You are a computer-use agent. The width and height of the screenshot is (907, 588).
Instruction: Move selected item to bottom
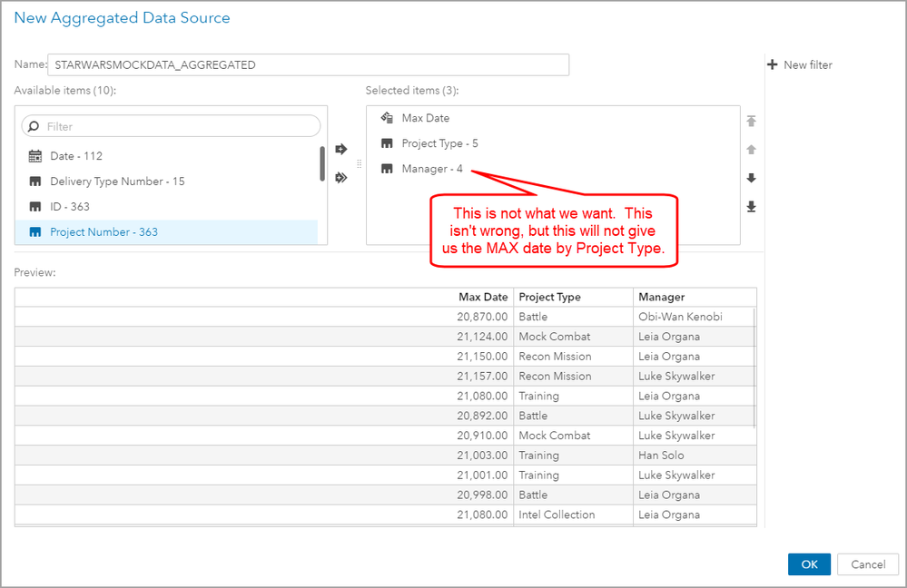(x=751, y=207)
